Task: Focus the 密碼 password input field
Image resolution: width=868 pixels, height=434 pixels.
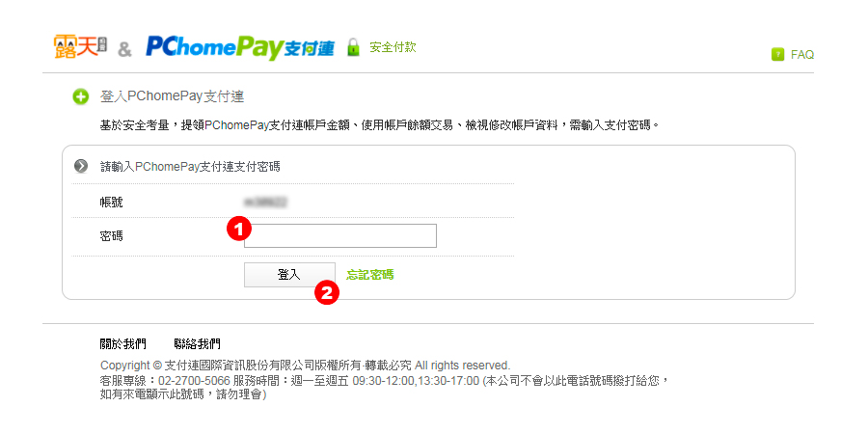Action: pos(339,236)
